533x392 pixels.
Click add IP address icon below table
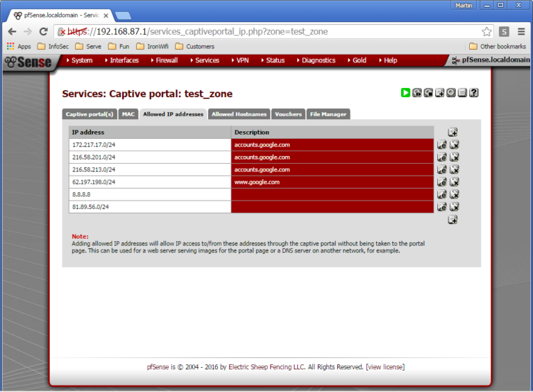pyautogui.click(x=452, y=220)
